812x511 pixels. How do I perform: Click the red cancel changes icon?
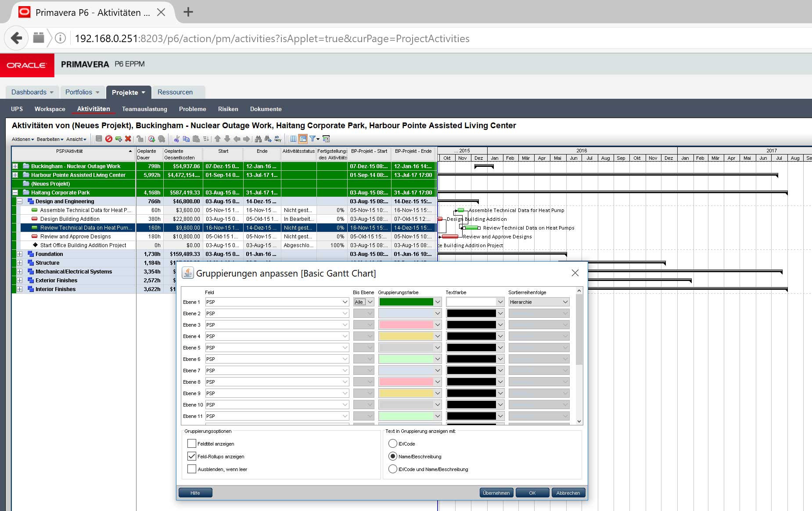pyautogui.click(x=109, y=139)
